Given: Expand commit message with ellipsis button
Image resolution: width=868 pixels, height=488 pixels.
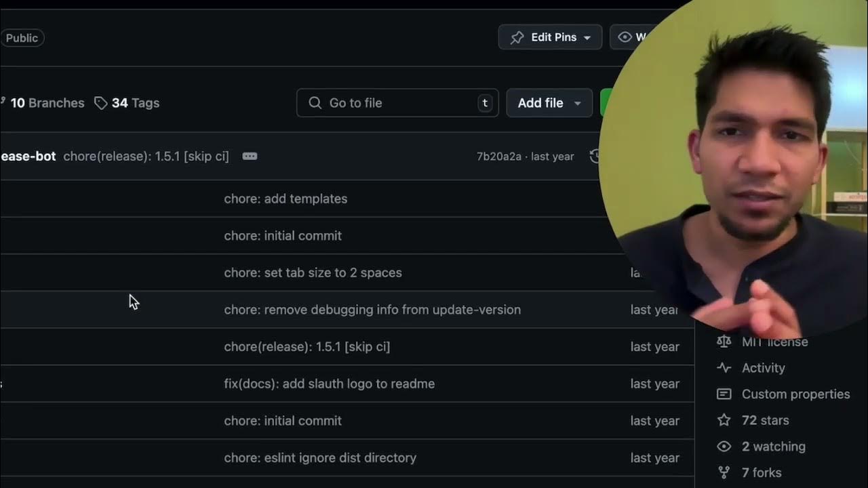Looking at the screenshot, I should [x=250, y=157].
